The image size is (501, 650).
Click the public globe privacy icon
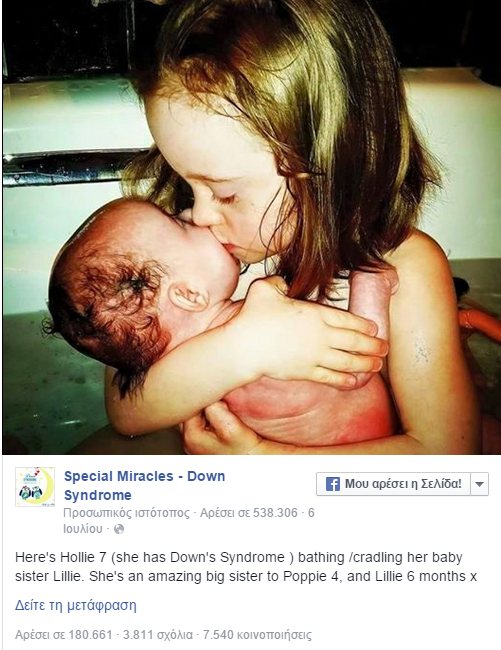tap(119, 529)
